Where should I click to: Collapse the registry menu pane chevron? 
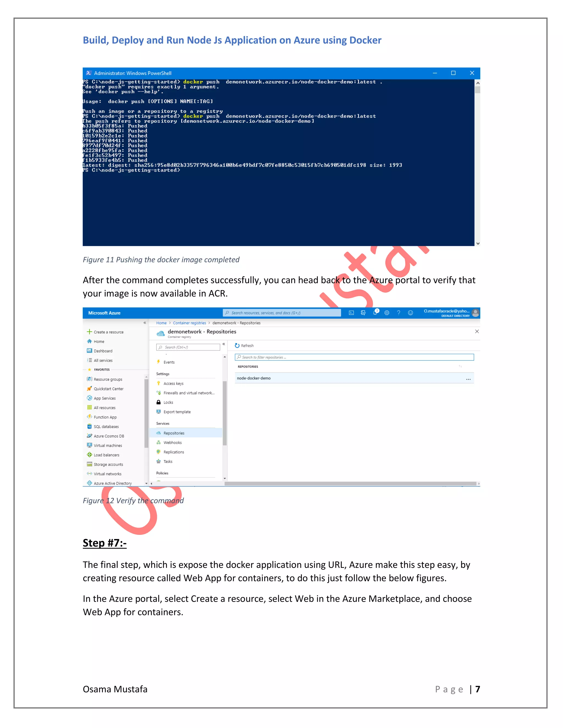coord(224,344)
